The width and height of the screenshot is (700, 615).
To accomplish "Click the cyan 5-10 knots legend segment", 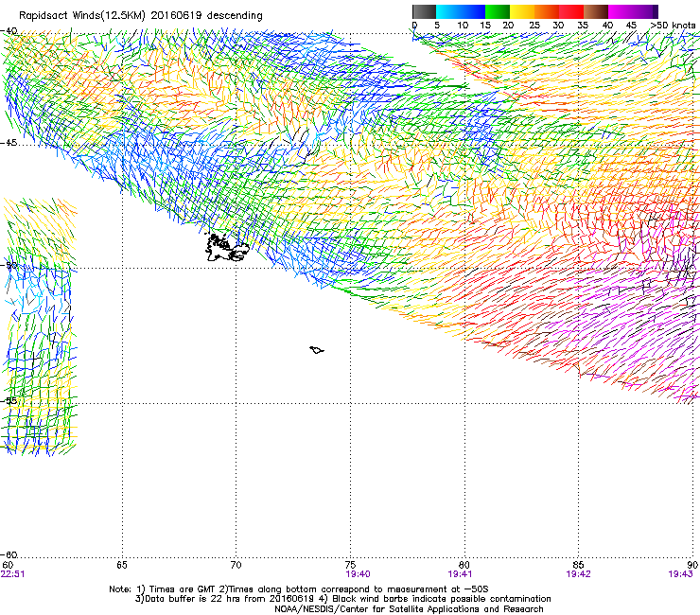I will pyautogui.click(x=448, y=11).
